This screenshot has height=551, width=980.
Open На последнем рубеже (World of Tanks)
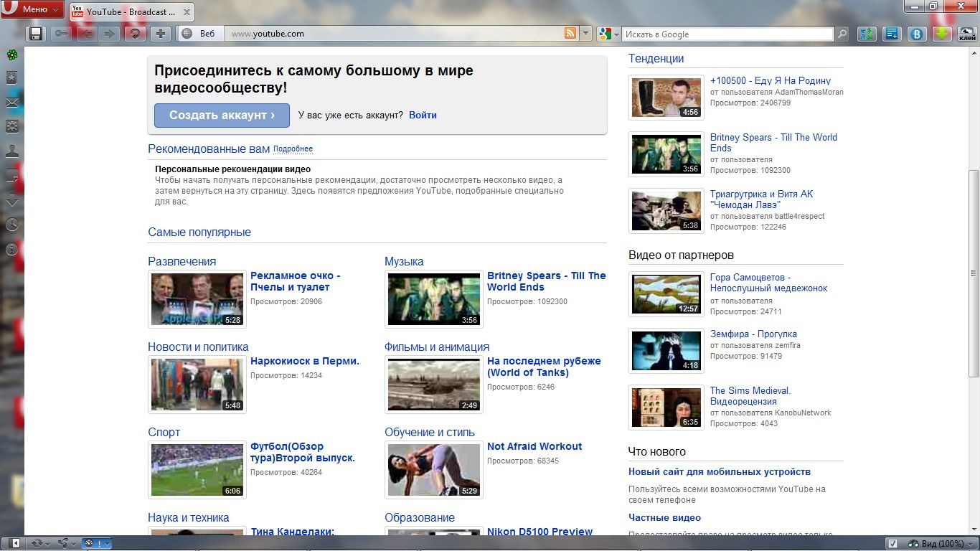pyautogui.click(x=544, y=367)
